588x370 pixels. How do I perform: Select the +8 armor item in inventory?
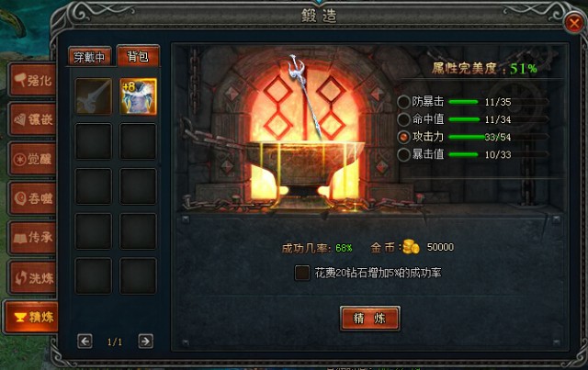coord(138,96)
